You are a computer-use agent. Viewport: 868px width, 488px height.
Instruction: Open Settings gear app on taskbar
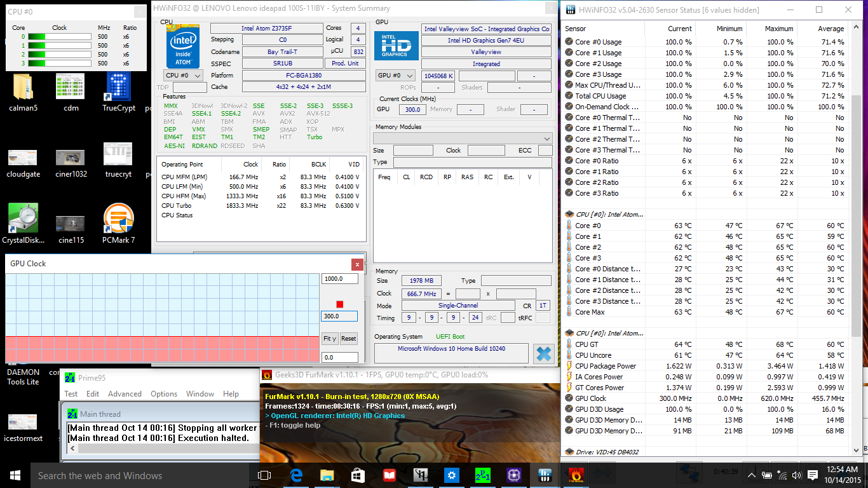(451, 475)
